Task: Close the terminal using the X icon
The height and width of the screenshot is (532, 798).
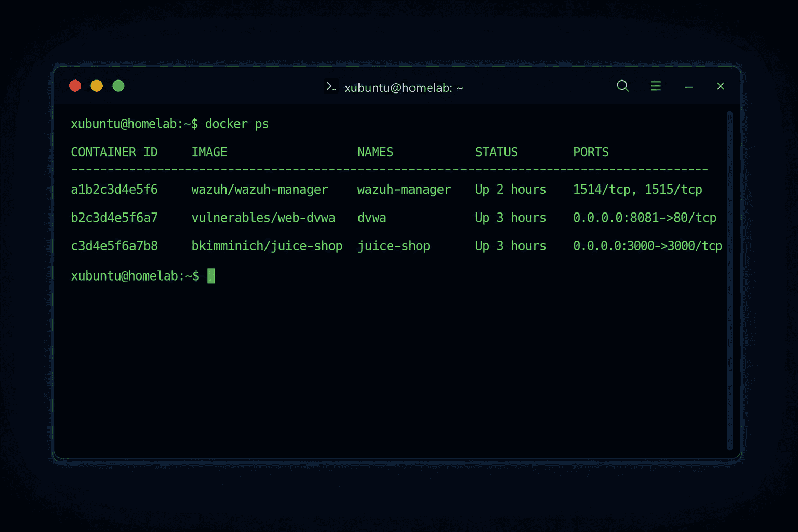Action: 720,86
